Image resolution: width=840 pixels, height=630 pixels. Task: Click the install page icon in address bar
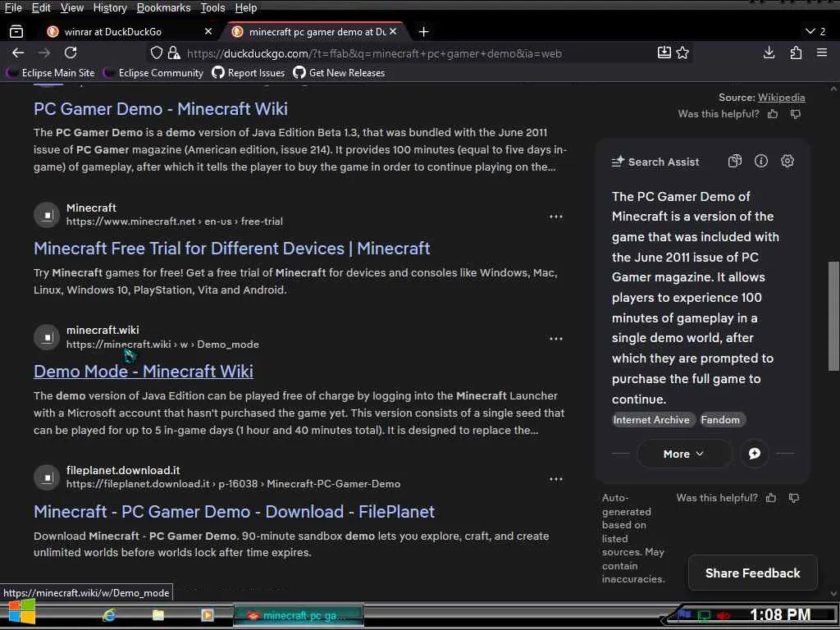pyautogui.click(x=664, y=52)
